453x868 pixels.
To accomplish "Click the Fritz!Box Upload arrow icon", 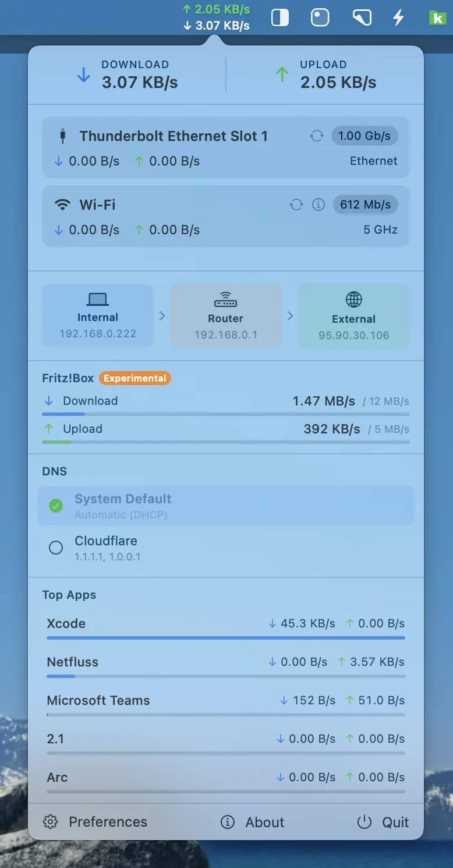I will click(49, 429).
